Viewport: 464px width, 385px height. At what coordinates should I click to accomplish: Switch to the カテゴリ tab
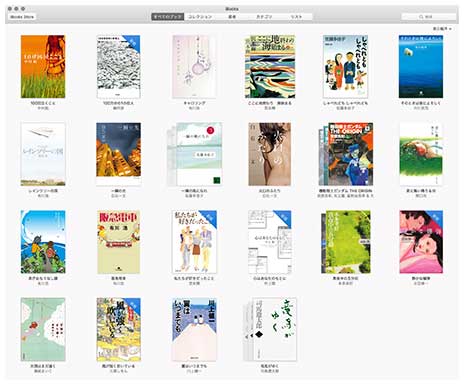tap(264, 17)
